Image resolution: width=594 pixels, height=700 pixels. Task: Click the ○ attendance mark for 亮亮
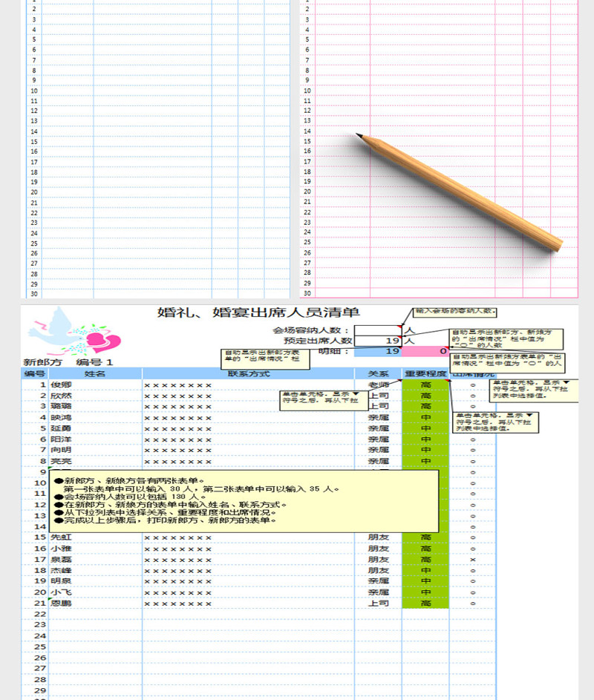pyautogui.click(x=473, y=461)
